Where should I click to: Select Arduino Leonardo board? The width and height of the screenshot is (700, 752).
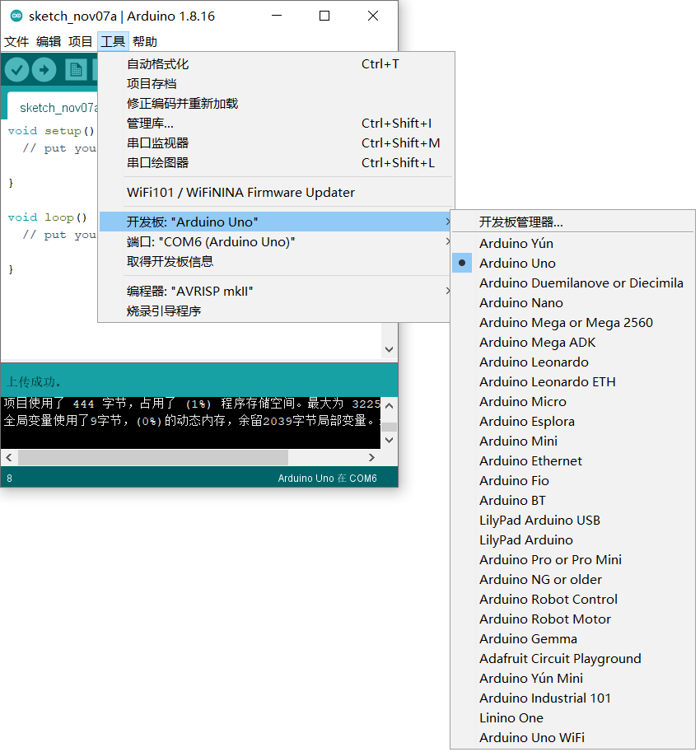pos(573,362)
